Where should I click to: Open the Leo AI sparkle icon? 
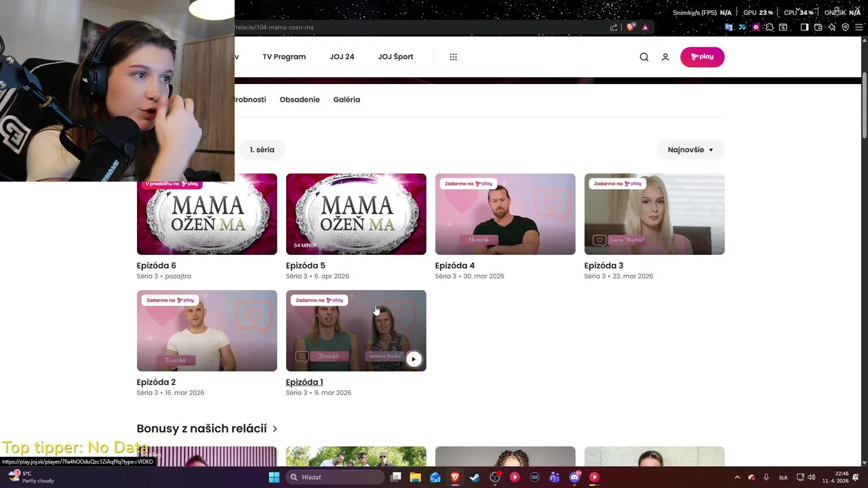pyautogui.click(x=831, y=27)
